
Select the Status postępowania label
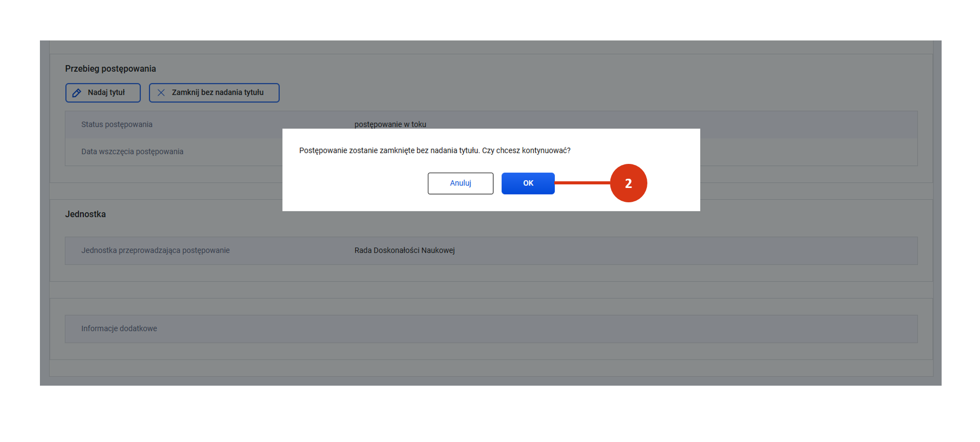(x=117, y=124)
